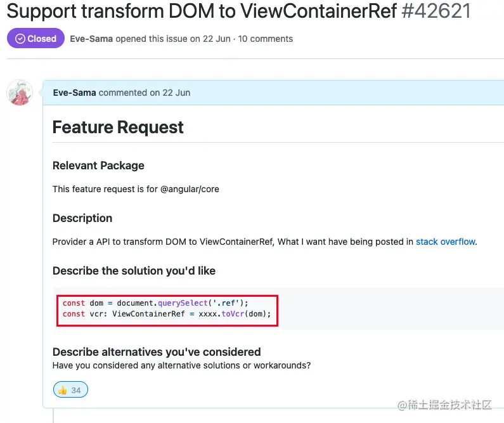The image size is (504, 423).
Task: Click the issue number #42621
Action: point(436,11)
